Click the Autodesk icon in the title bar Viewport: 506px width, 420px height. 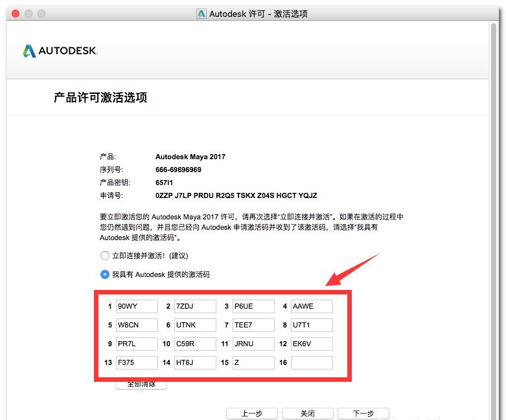201,14
